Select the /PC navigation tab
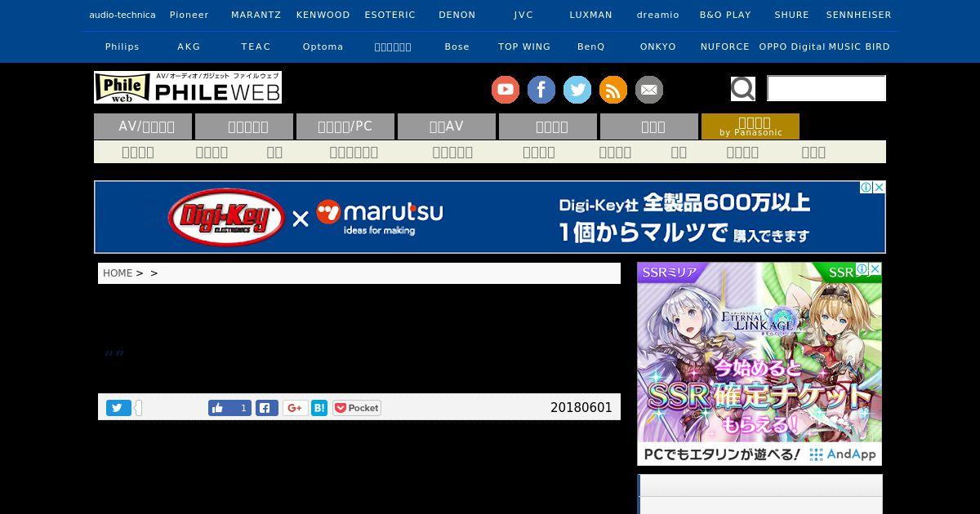Viewport: 980px width, 514px height. pos(345,126)
